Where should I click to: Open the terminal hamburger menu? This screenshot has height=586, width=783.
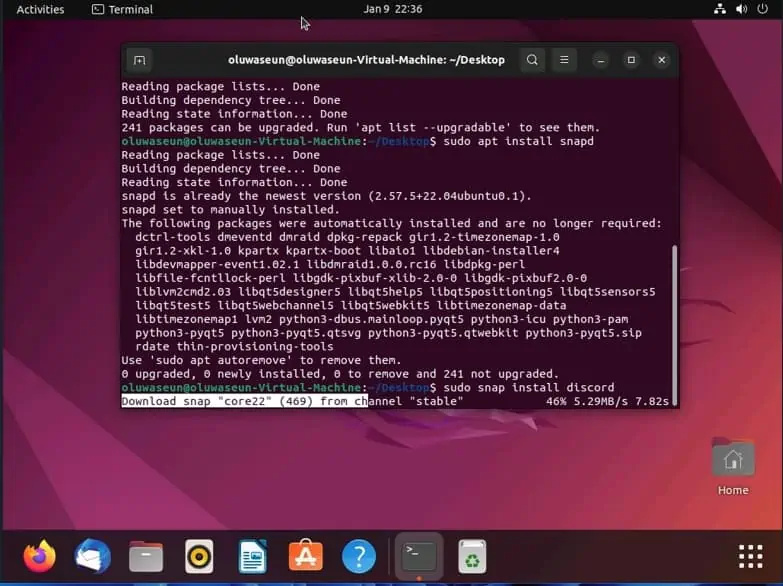point(564,60)
